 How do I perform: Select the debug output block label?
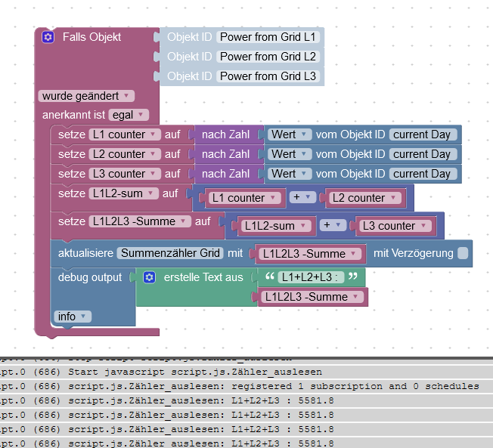point(90,277)
